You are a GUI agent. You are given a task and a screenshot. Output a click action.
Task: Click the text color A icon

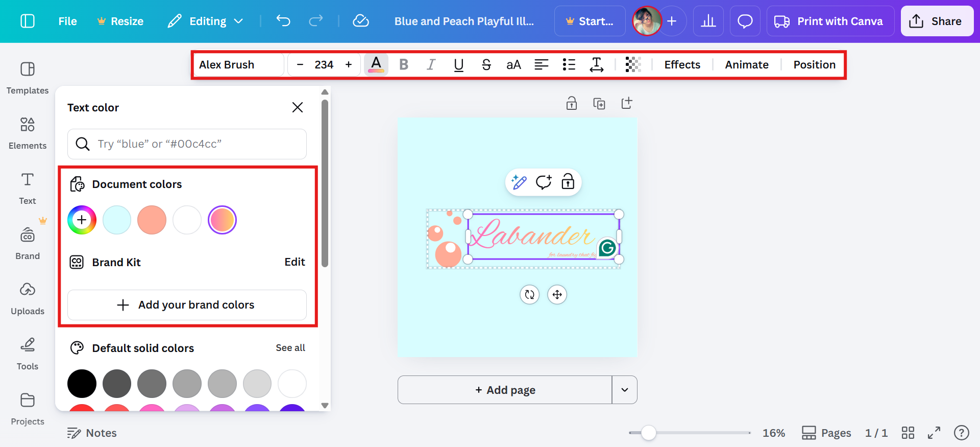[376, 65]
